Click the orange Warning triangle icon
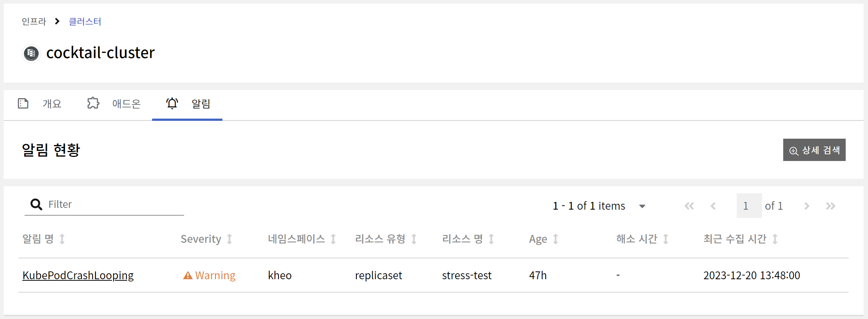This screenshot has width=868, height=319. 188,275
